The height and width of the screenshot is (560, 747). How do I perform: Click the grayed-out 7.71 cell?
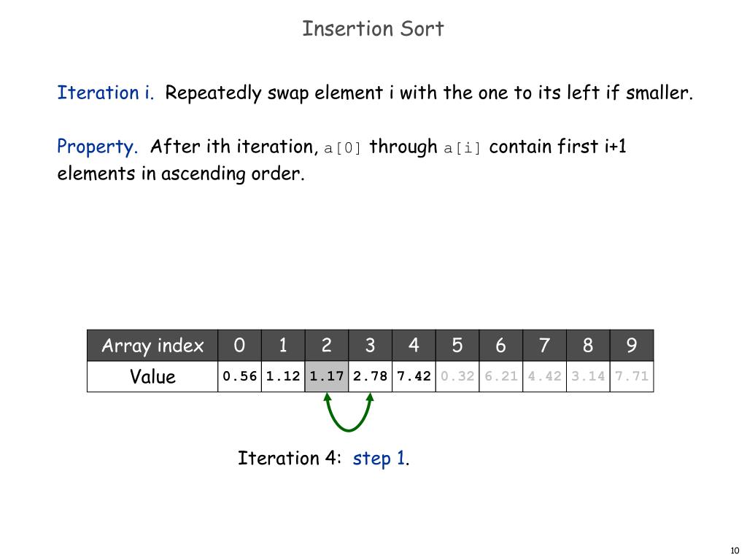tap(632, 376)
